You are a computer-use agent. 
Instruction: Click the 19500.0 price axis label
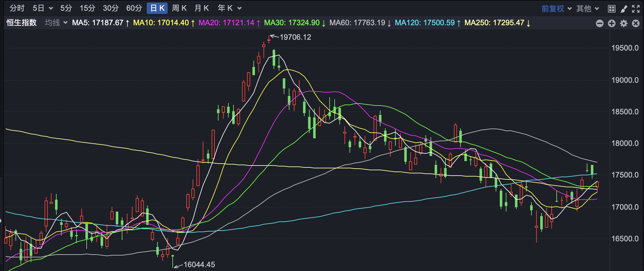625,48
